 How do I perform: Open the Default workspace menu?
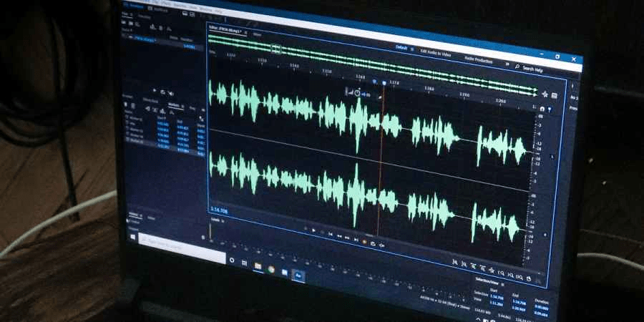click(x=402, y=47)
